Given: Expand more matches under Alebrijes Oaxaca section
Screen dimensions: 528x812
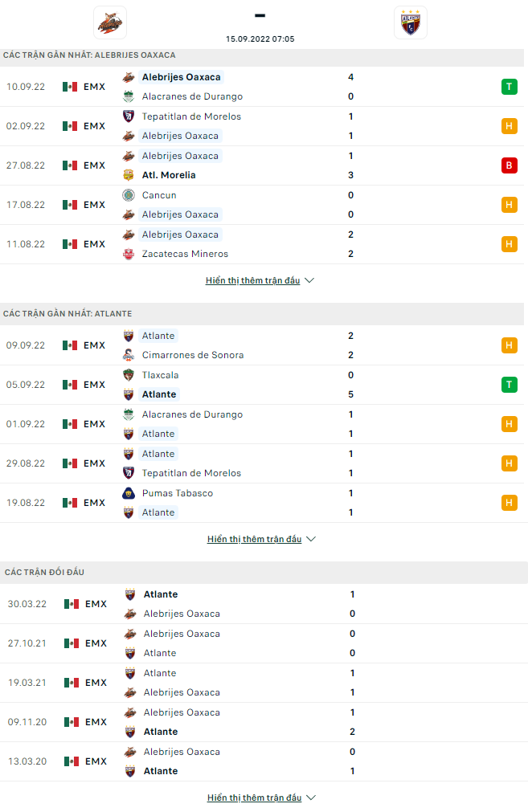Looking at the screenshot, I should [x=260, y=281].
